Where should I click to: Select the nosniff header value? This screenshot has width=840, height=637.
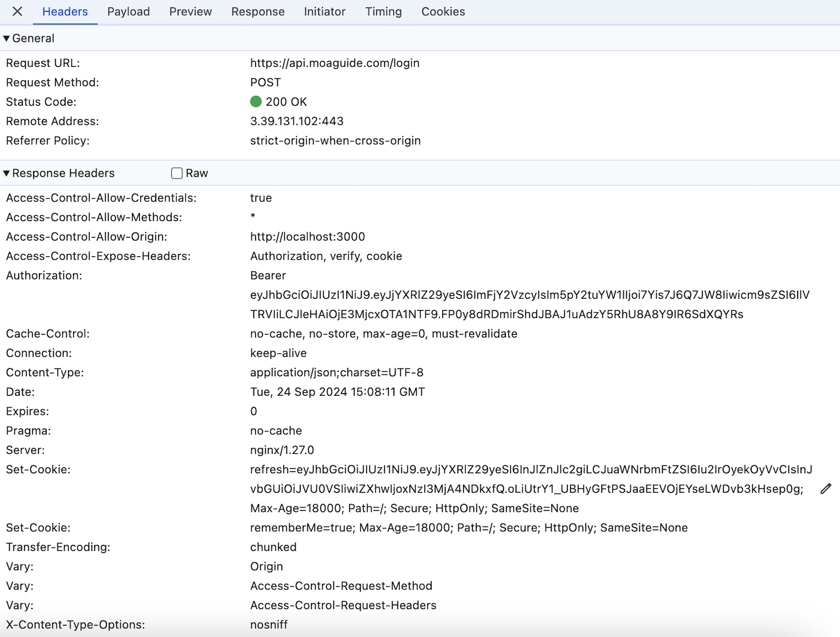tap(269, 625)
